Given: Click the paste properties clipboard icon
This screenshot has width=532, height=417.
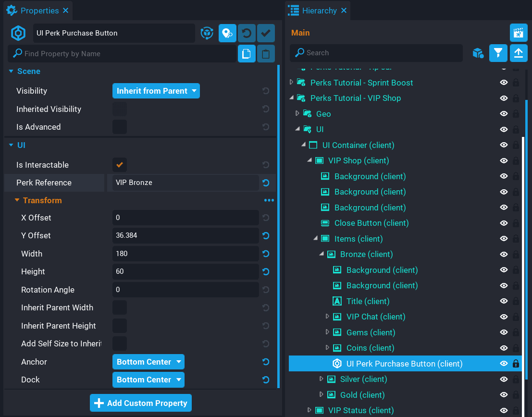Looking at the screenshot, I should tap(266, 54).
